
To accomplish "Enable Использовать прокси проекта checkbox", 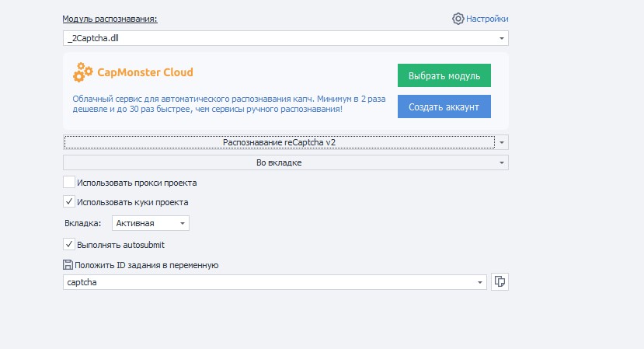I will coord(69,182).
